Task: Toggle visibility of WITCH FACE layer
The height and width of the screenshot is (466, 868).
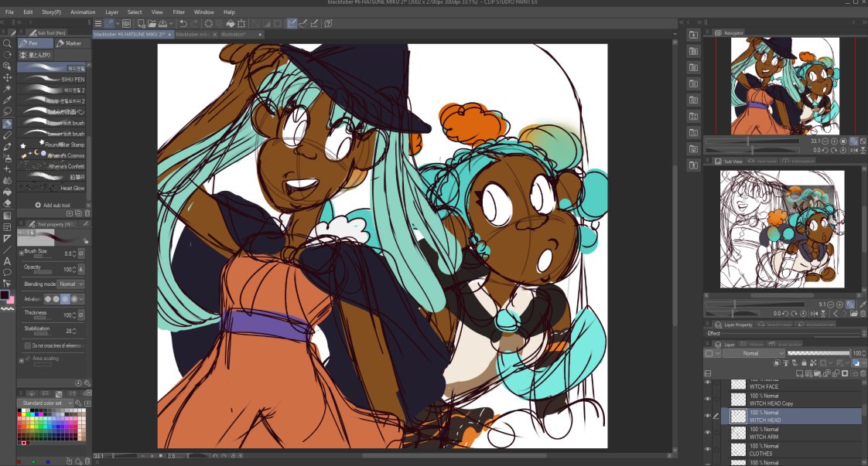Action: 707,383
